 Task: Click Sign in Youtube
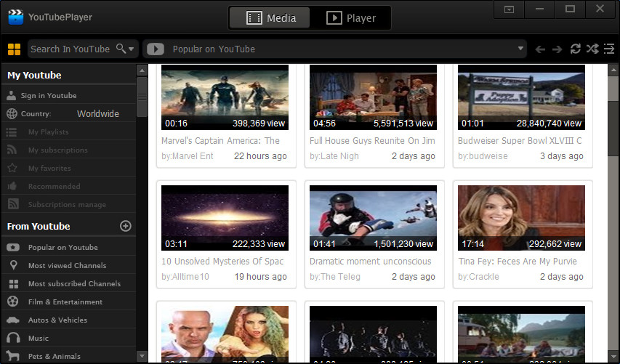[49, 96]
